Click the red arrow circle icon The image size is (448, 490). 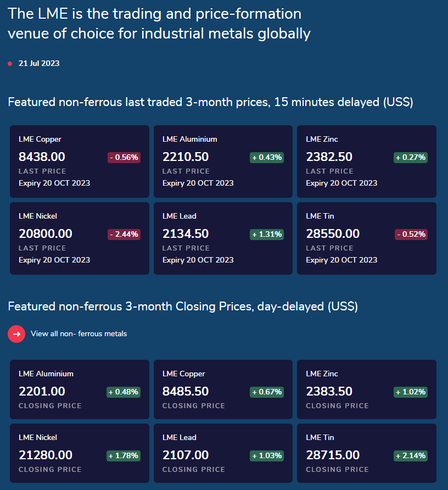16,334
